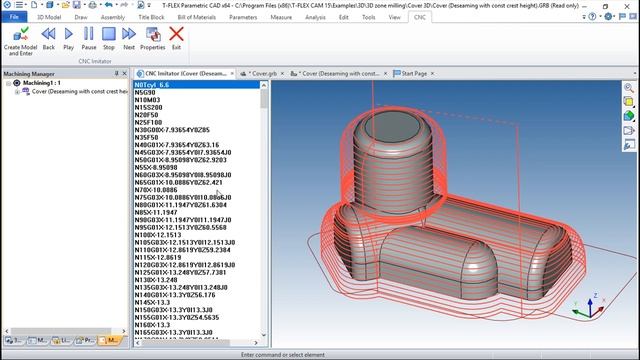The height and width of the screenshot is (360, 640).
Task: Click the 3D model cube icon in quick access toolbar
Action: (49, 5)
